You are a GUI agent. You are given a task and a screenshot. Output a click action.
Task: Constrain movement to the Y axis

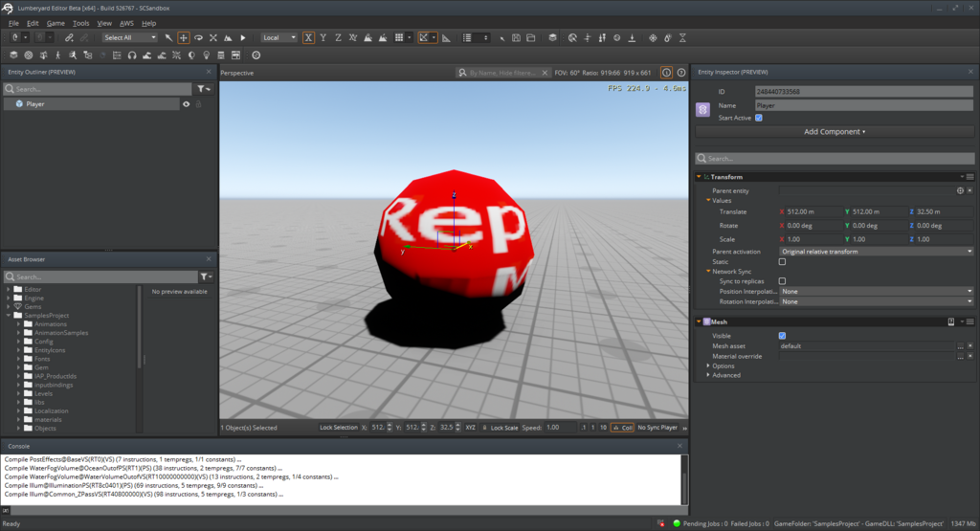tap(324, 37)
